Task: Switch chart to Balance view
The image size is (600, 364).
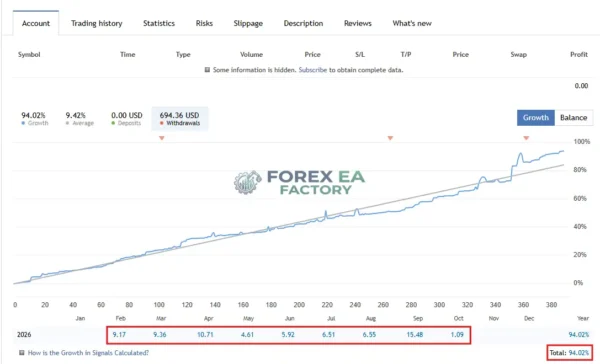Action: pos(573,118)
